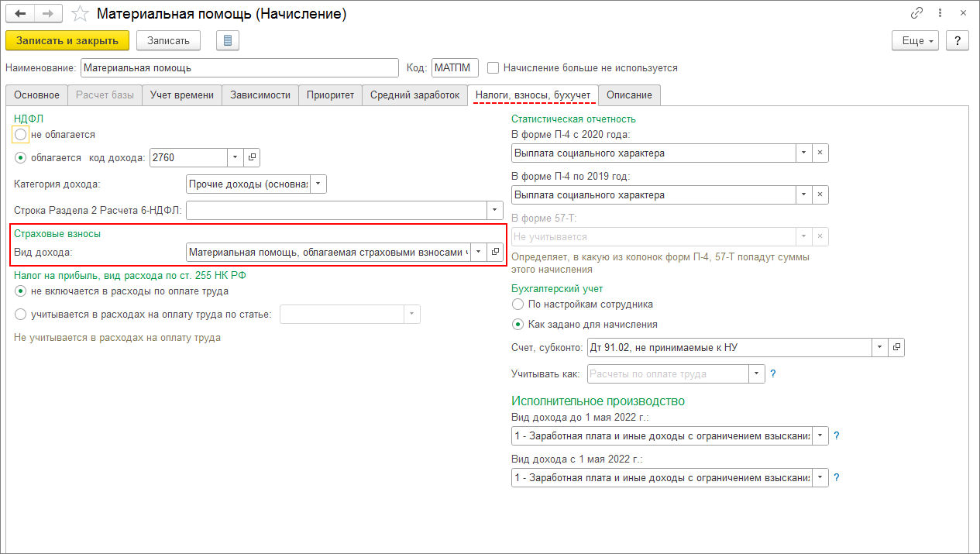Check 'Начисление больше не используется' checkbox
The height and width of the screenshot is (554, 980).
tap(493, 68)
